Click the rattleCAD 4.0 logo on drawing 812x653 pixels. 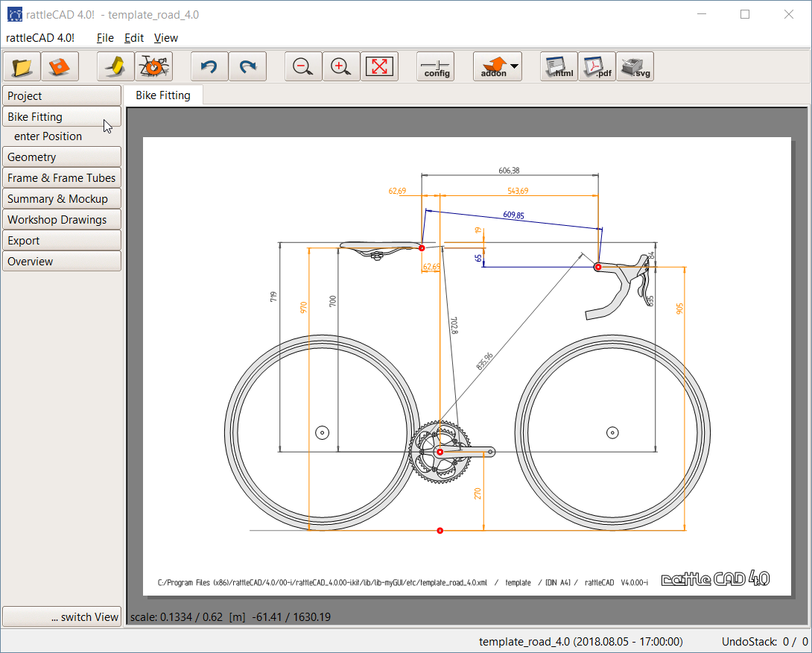pyautogui.click(x=716, y=578)
